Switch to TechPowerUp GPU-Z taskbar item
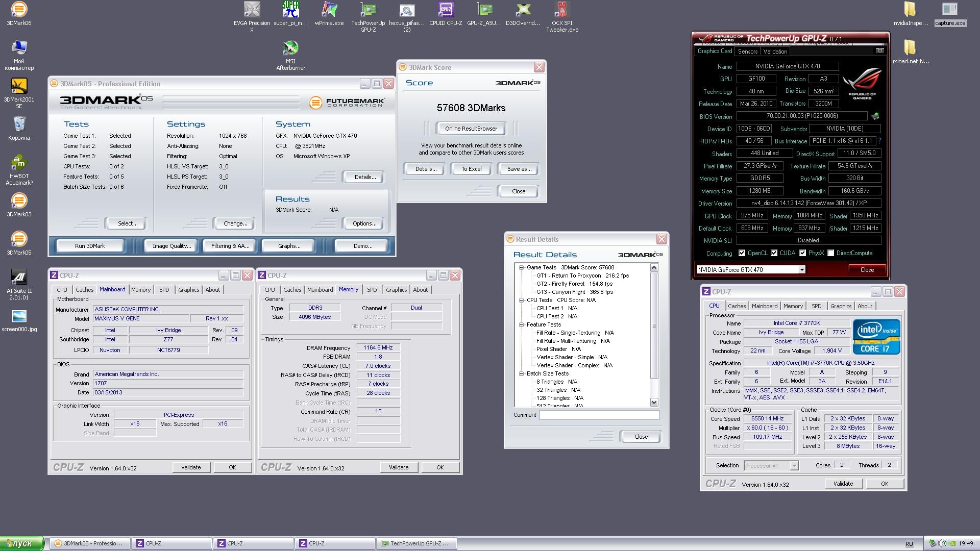This screenshot has width=980, height=551. pyautogui.click(x=416, y=544)
